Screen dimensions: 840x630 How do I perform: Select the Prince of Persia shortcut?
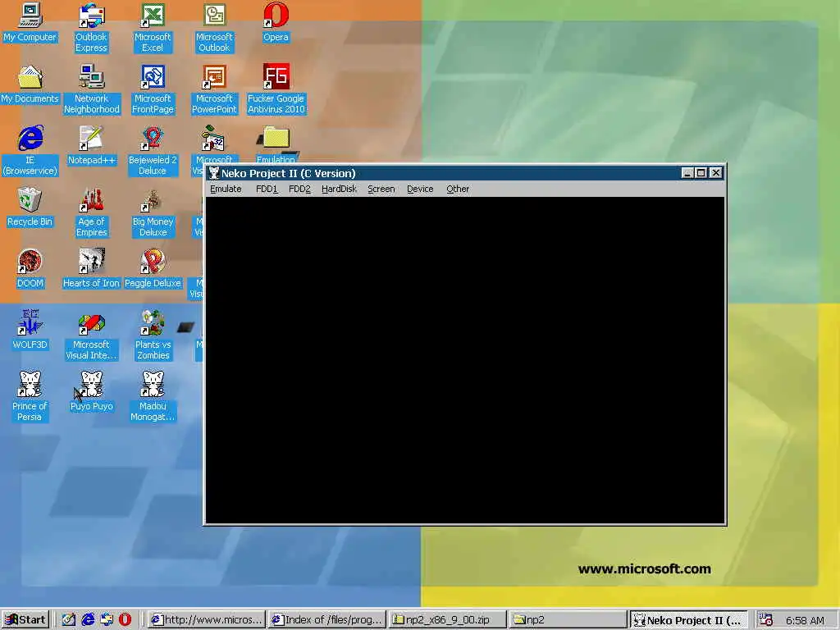30,398
